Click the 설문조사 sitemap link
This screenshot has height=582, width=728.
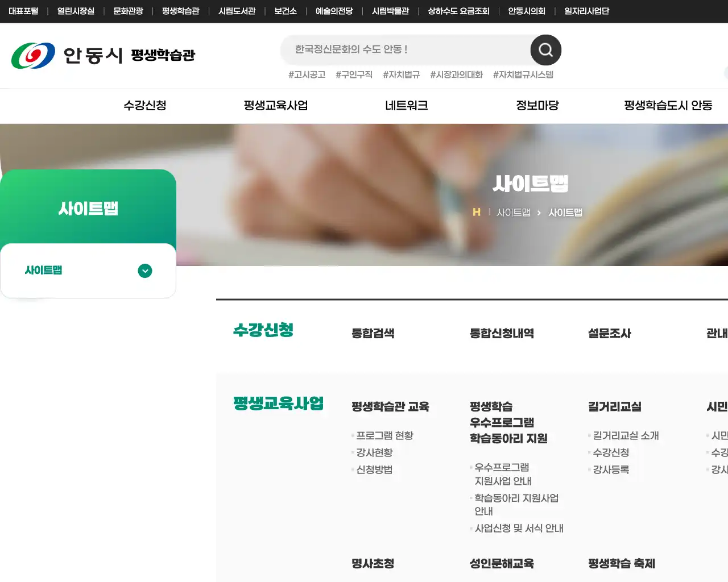pos(610,334)
